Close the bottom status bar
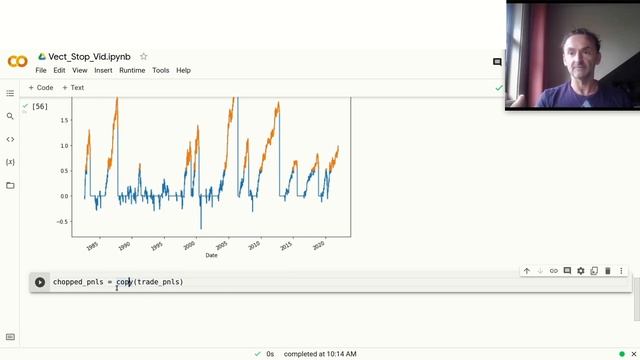This screenshot has width=640, height=360. [634, 354]
